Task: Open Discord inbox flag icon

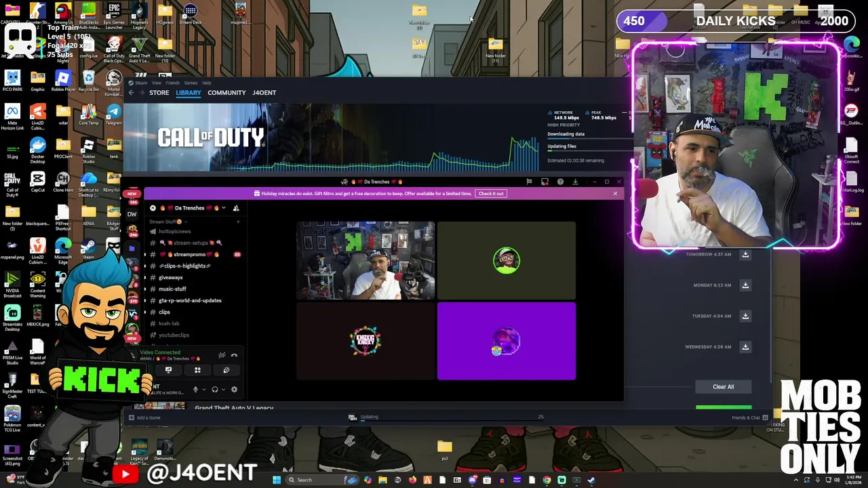Action: 529,182
